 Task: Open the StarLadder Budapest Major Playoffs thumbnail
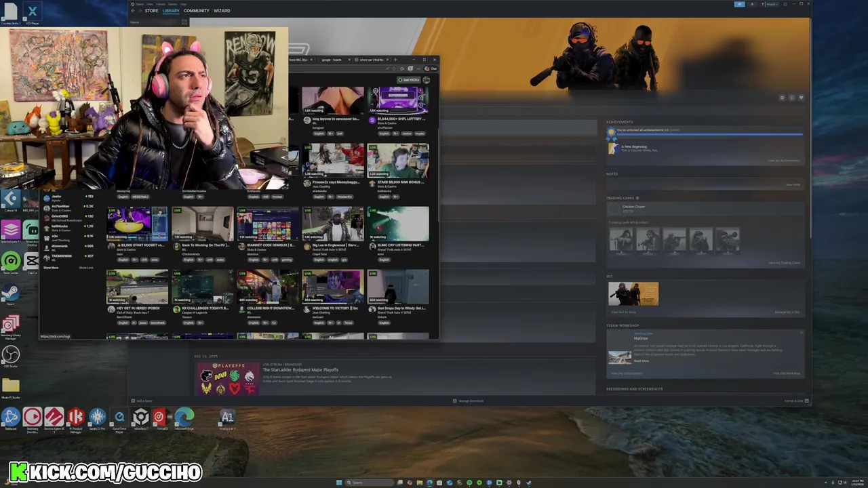227,378
